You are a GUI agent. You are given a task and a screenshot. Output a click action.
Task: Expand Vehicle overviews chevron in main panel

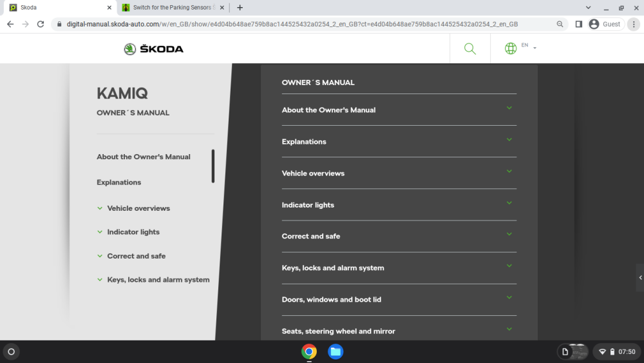click(x=509, y=172)
